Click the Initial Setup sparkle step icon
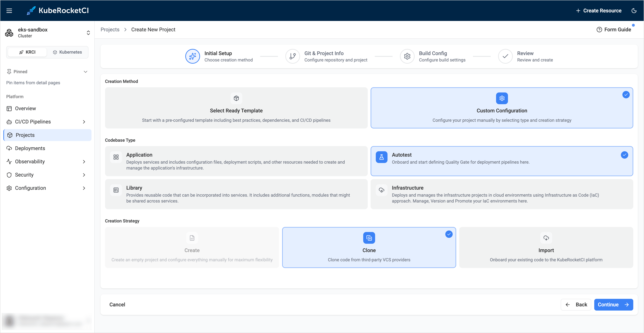Viewport: 644px width, 333px height. click(192, 56)
